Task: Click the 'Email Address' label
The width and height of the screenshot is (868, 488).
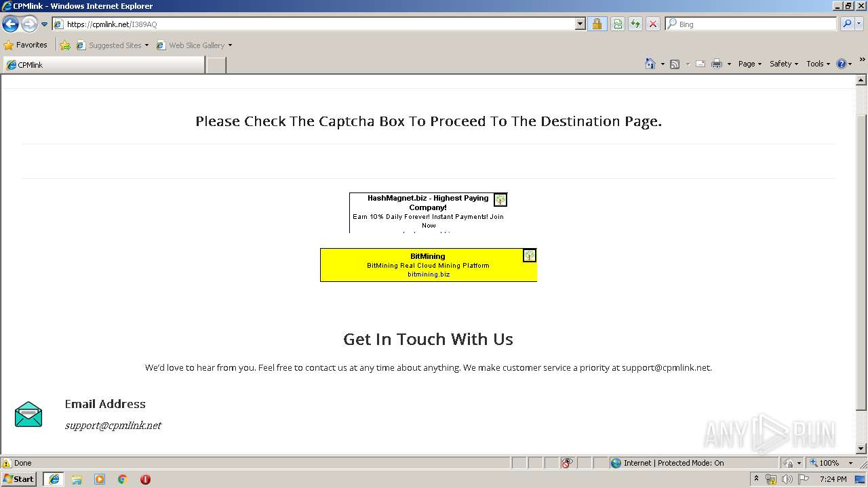Action: tap(105, 404)
